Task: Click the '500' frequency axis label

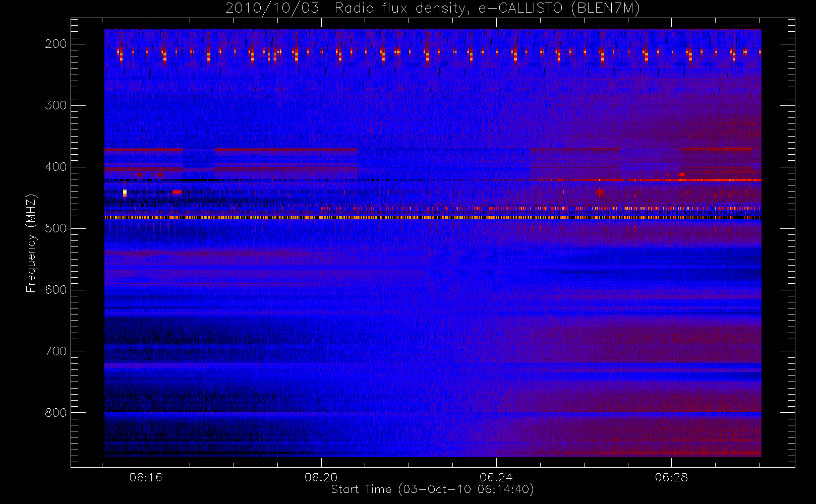Action: [55, 228]
